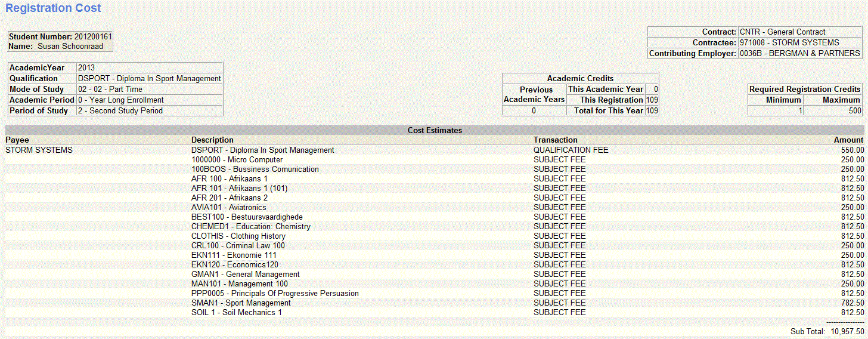Click the Total for This Year label
Screen dimensions: 868x339
coord(609,111)
